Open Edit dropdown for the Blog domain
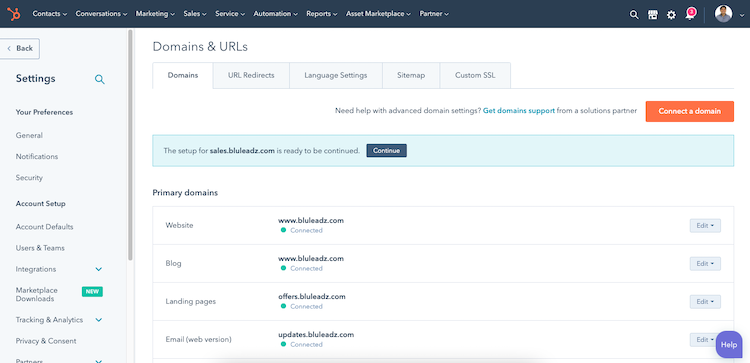Viewport: 750px width, 363px height. click(x=705, y=264)
